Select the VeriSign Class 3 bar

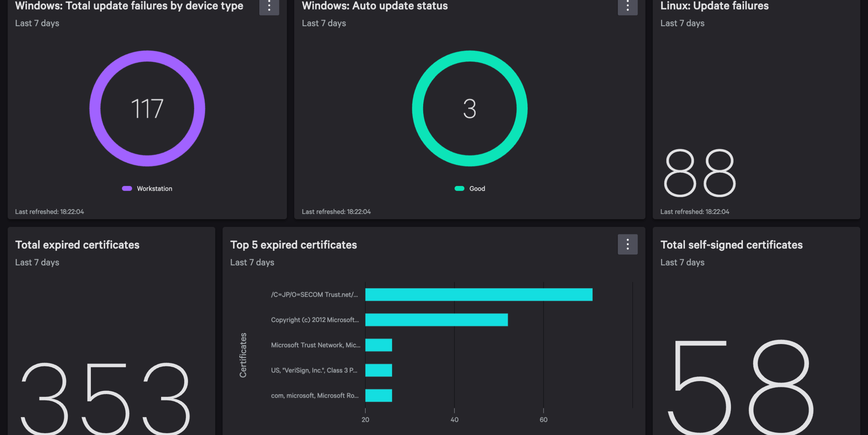378,370
